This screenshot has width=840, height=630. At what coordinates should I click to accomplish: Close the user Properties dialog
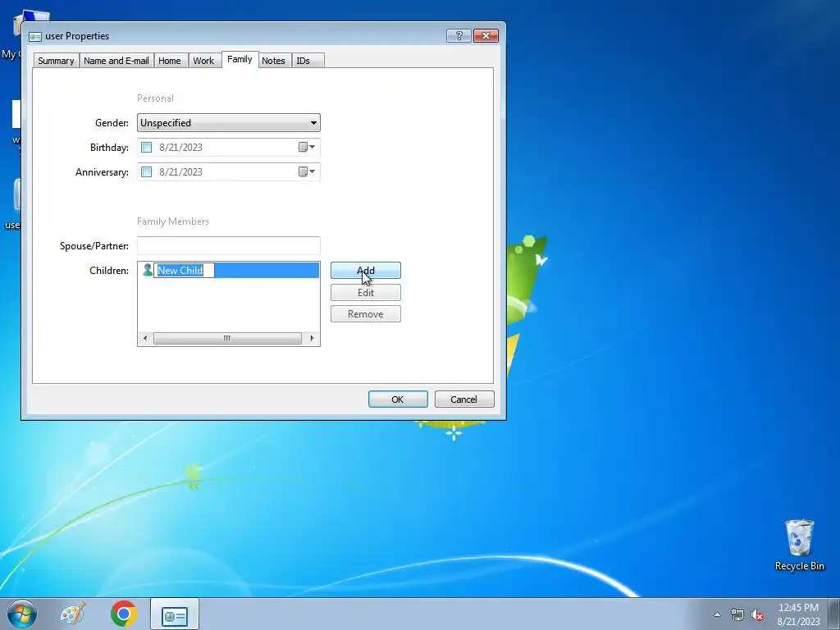click(486, 36)
